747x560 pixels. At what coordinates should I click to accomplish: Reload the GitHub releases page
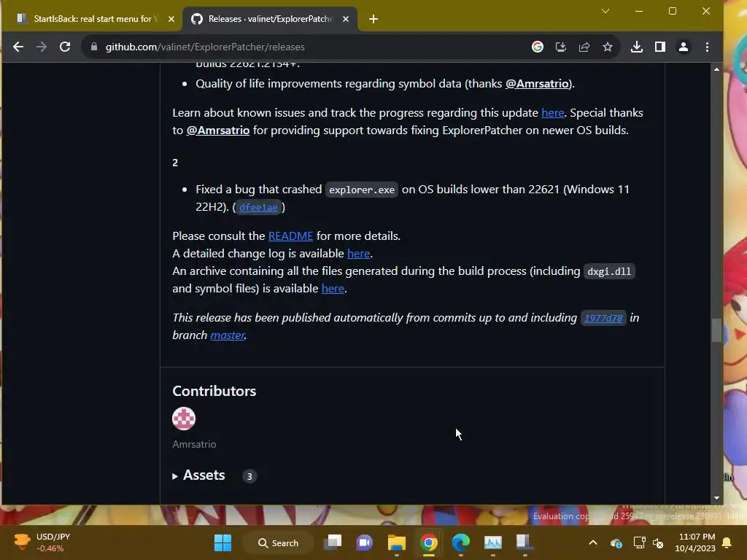click(65, 47)
